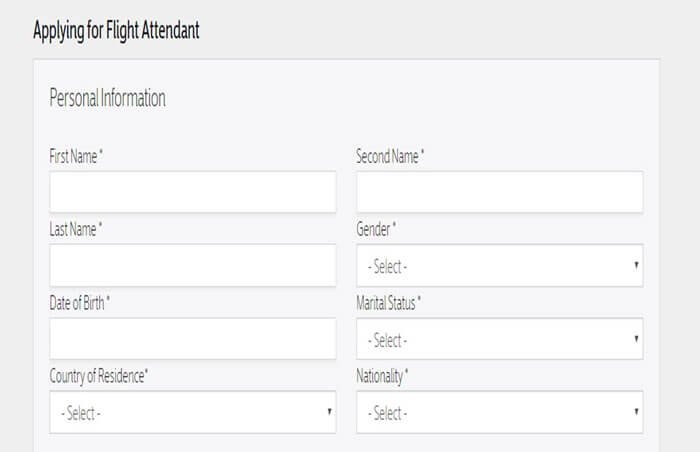Click the Date of Birth field
Screen dimensions: 700x452
coord(192,339)
